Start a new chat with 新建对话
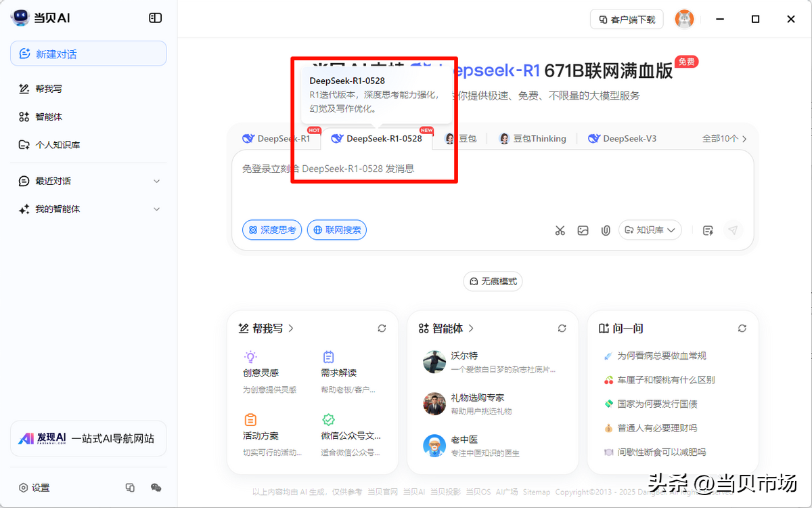Image resolution: width=812 pixels, height=508 pixels. click(x=89, y=54)
